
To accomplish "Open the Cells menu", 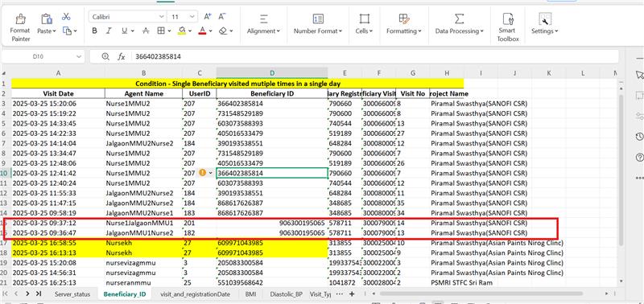I will [364, 25].
